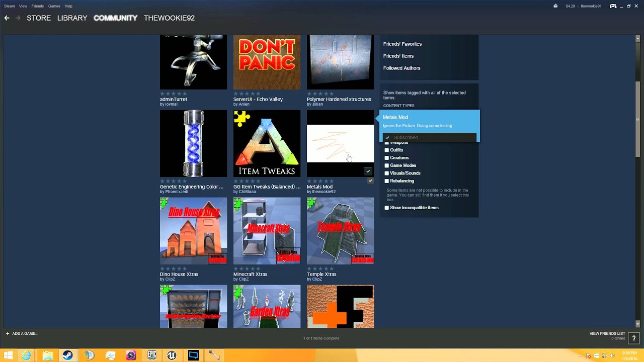This screenshot has width=644, height=362.
Task: Click page scrollbar down arrow
Action: tap(638, 324)
